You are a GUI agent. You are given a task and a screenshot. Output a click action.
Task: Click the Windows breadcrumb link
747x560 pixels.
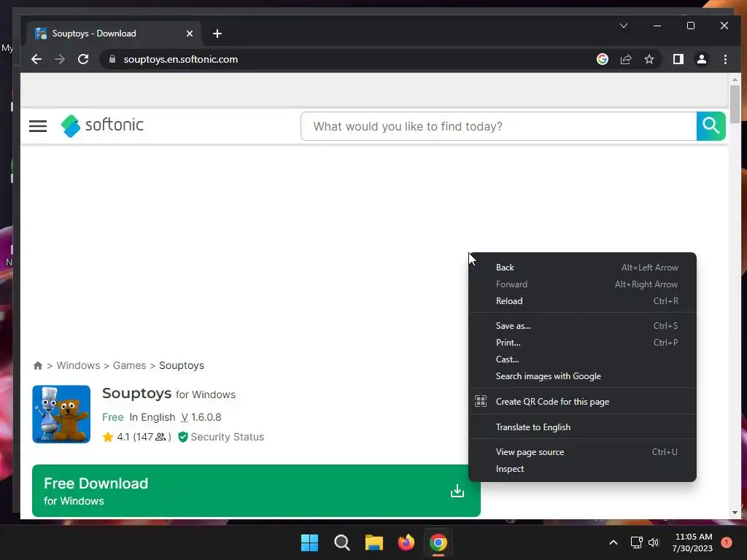point(78,365)
